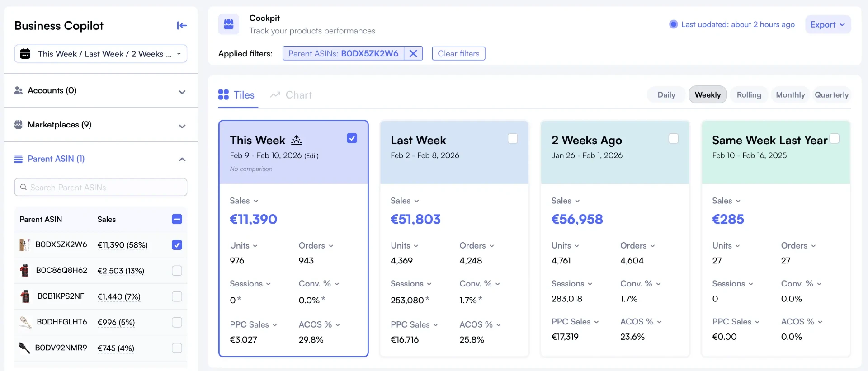This screenshot has height=371, width=868.
Task: Click the Chart trend line icon
Action: point(275,94)
